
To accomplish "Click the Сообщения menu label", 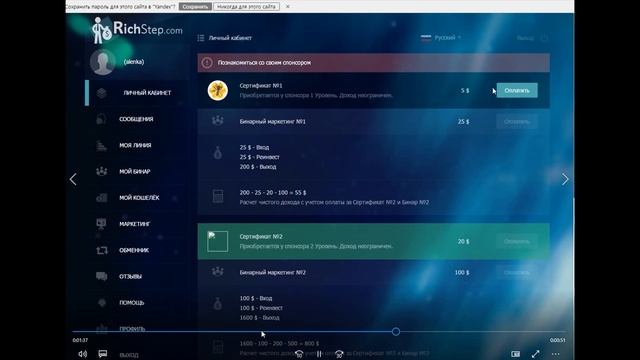I will tap(136, 119).
